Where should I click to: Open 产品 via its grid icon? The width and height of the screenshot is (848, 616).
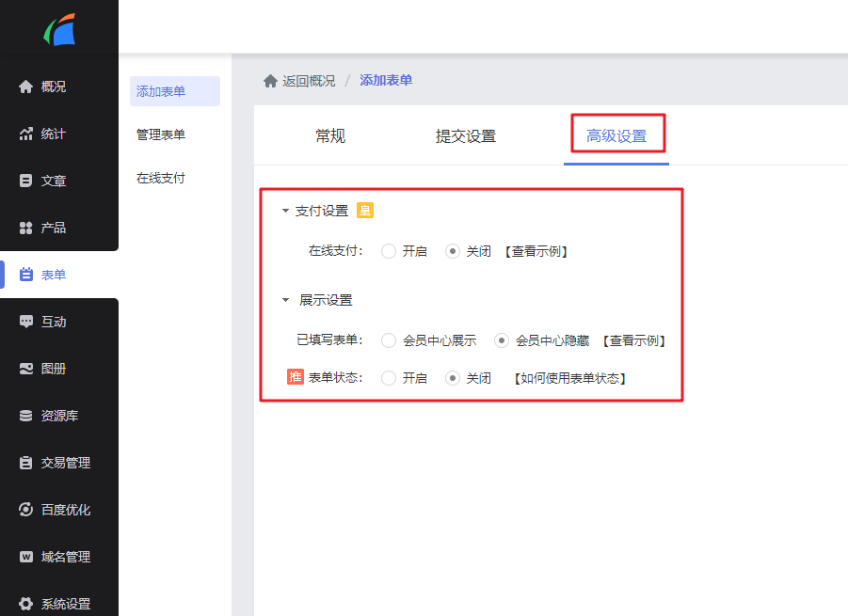coord(26,228)
